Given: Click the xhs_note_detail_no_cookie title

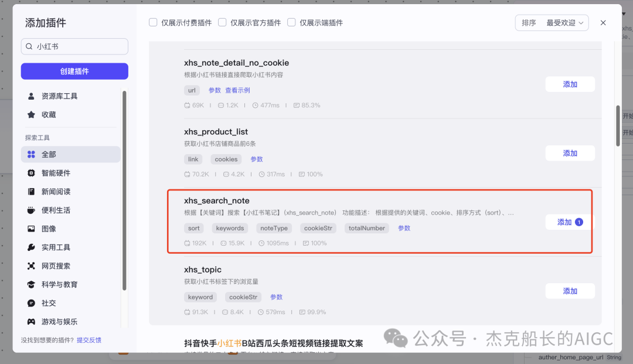Looking at the screenshot, I should coord(237,63).
